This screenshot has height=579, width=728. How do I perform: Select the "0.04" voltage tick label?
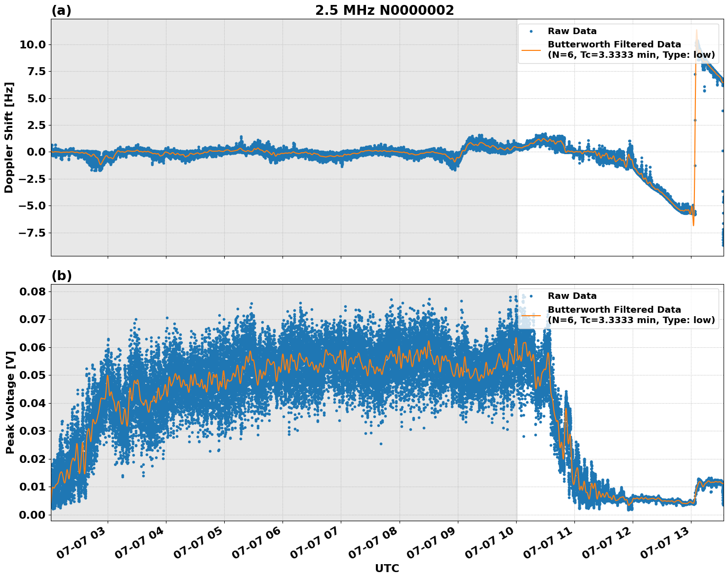33,403
